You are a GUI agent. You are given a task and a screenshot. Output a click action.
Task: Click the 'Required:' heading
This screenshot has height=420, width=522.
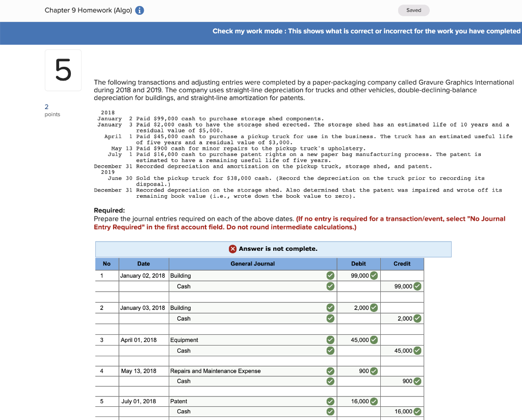coord(109,211)
